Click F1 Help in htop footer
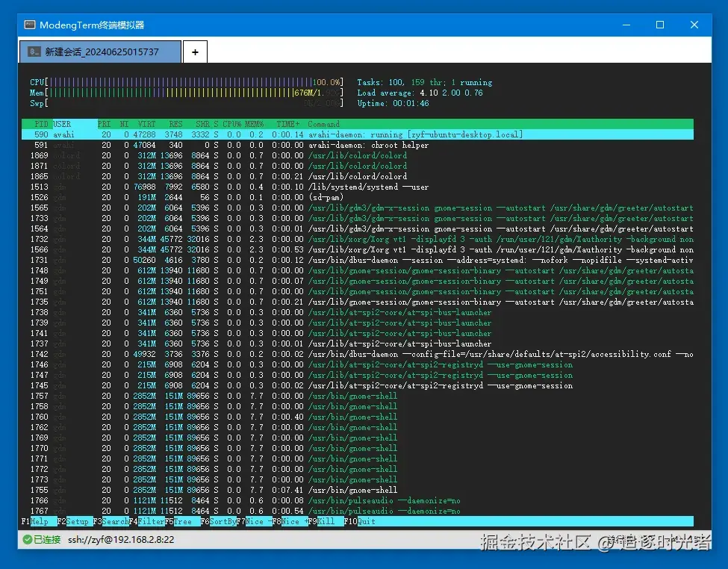728x569 pixels. 39,521
